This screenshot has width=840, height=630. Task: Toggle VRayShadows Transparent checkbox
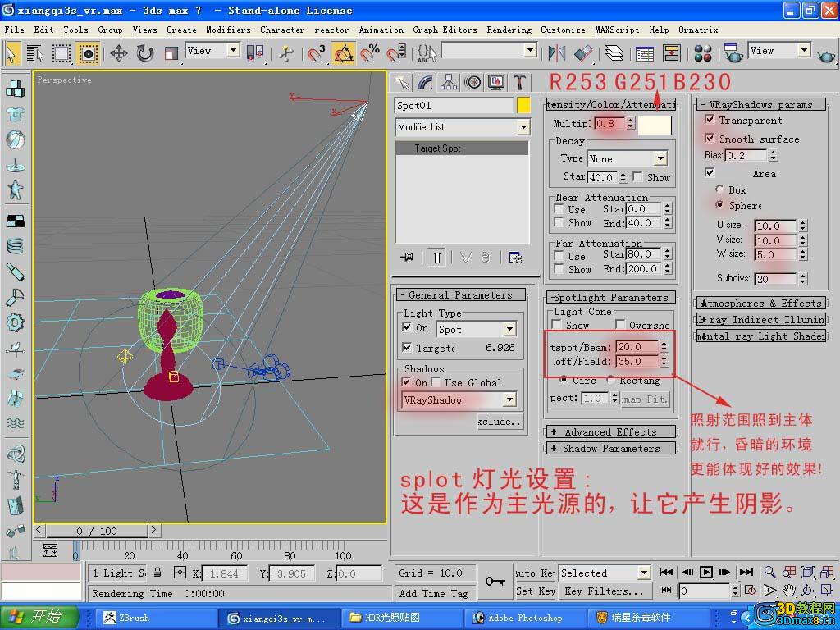pyautogui.click(x=710, y=119)
